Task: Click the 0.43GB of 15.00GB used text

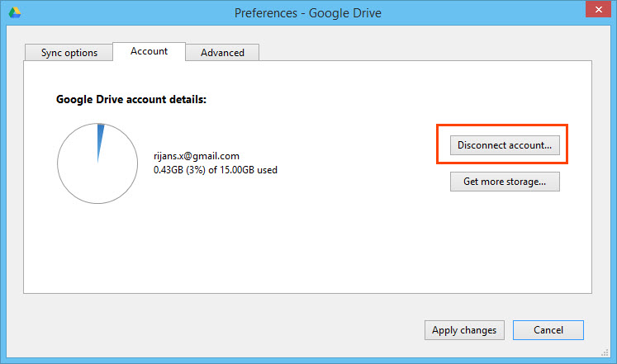Action: pos(216,170)
